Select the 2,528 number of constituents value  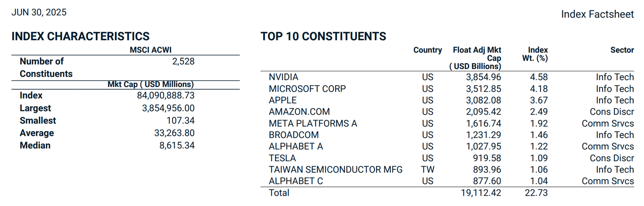(x=183, y=61)
